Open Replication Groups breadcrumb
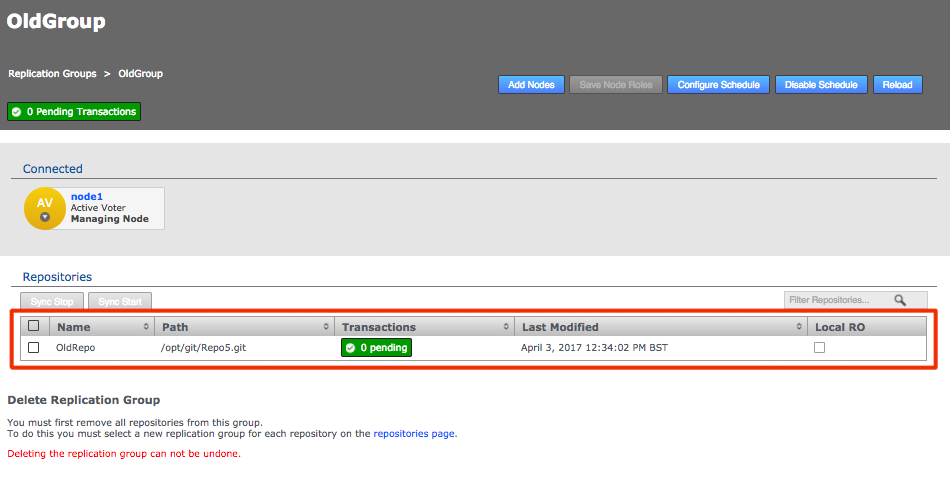This screenshot has width=950, height=478. (x=52, y=74)
